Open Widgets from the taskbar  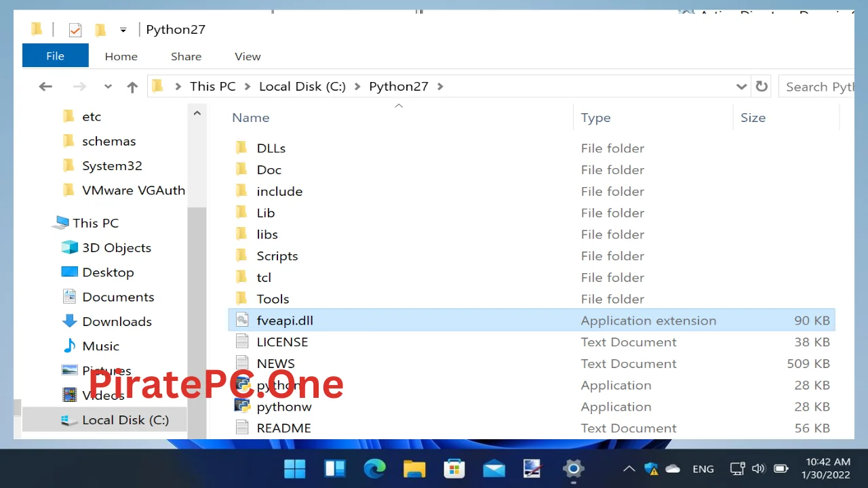point(335,468)
